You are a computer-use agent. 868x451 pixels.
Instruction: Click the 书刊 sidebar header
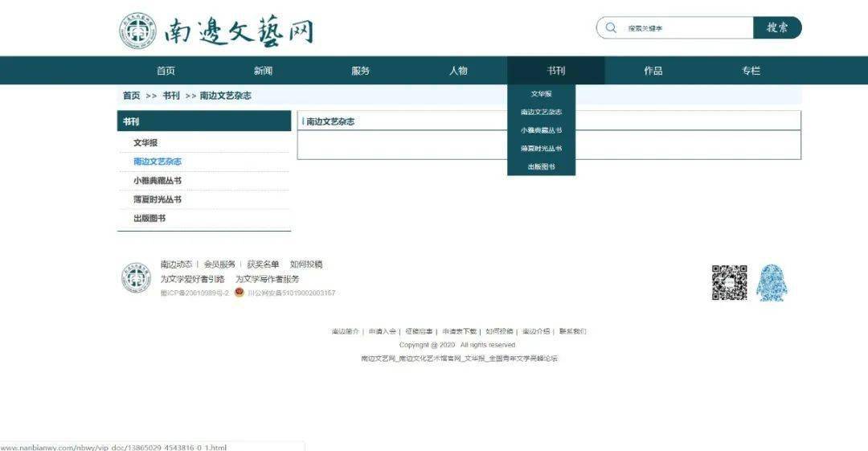coord(203,121)
